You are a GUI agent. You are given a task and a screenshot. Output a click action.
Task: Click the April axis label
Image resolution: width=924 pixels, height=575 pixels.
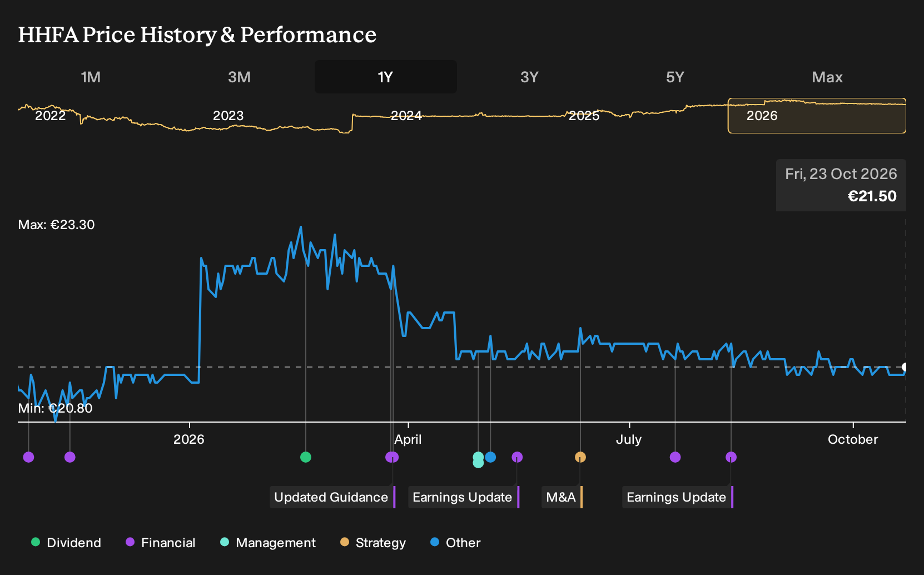coord(408,439)
